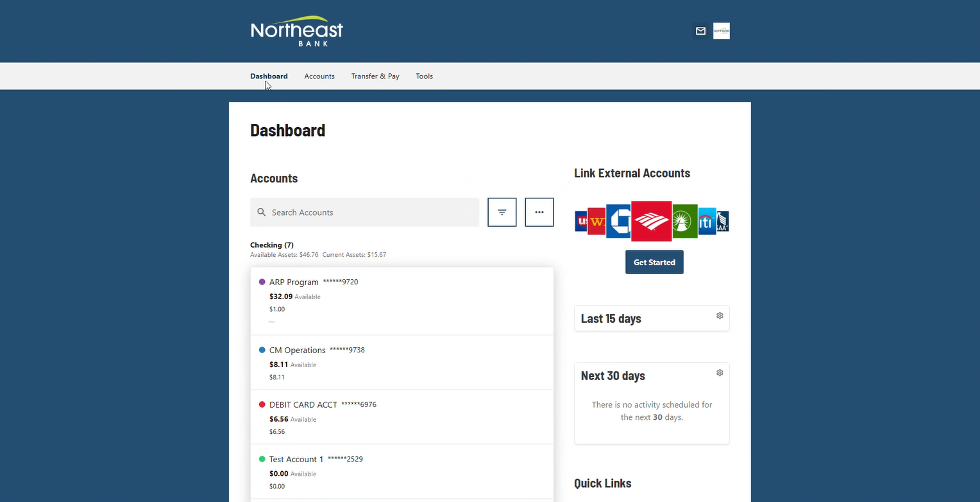Click the Next 30 days heading
Image resolution: width=980 pixels, height=502 pixels.
[x=613, y=376]
